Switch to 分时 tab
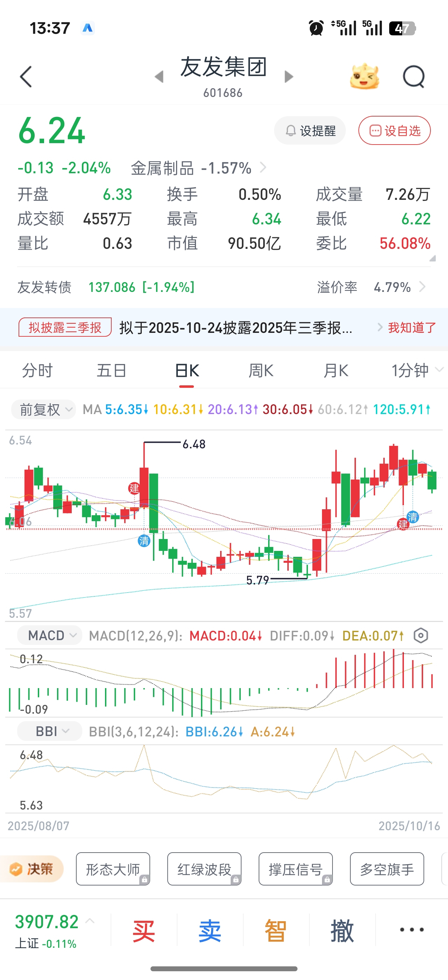The width and height of the screenshot is (448, 980). (x=37, y=370)
